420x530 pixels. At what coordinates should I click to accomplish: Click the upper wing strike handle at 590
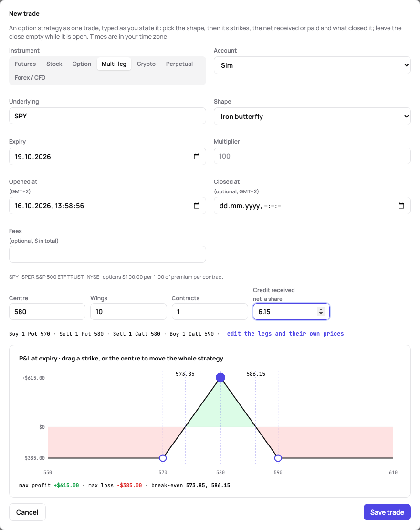(278, 458)
